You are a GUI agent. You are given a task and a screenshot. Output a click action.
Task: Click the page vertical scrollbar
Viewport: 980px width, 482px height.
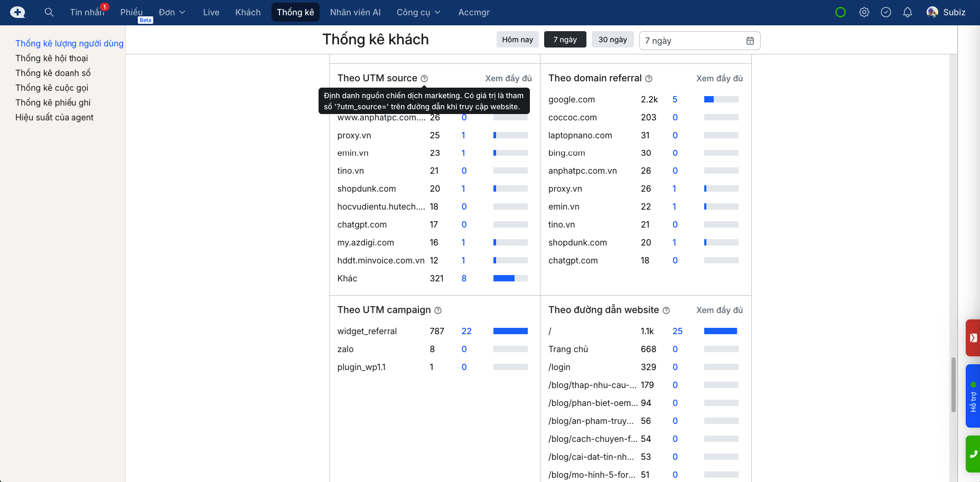pyautogui.click(x=953, y=384)
